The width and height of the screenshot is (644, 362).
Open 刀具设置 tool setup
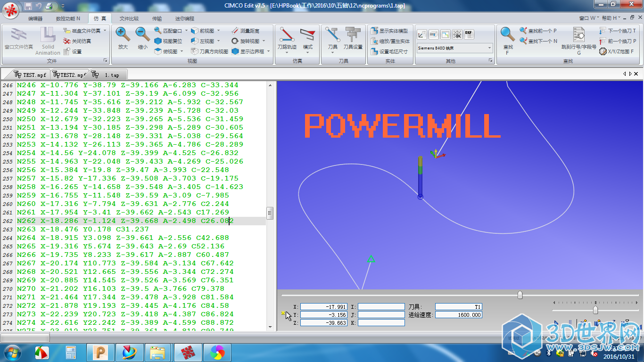click(x=353, y=39)
